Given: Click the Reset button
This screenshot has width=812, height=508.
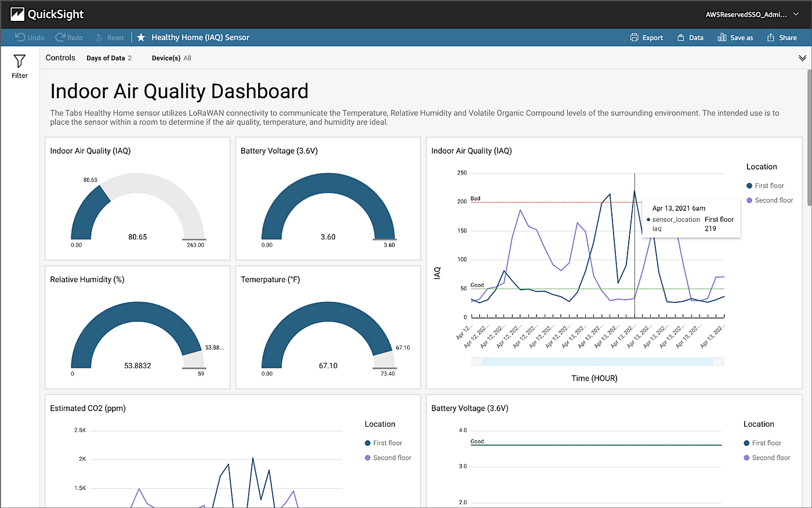Looking at the screenshot, I should [110, 37].
